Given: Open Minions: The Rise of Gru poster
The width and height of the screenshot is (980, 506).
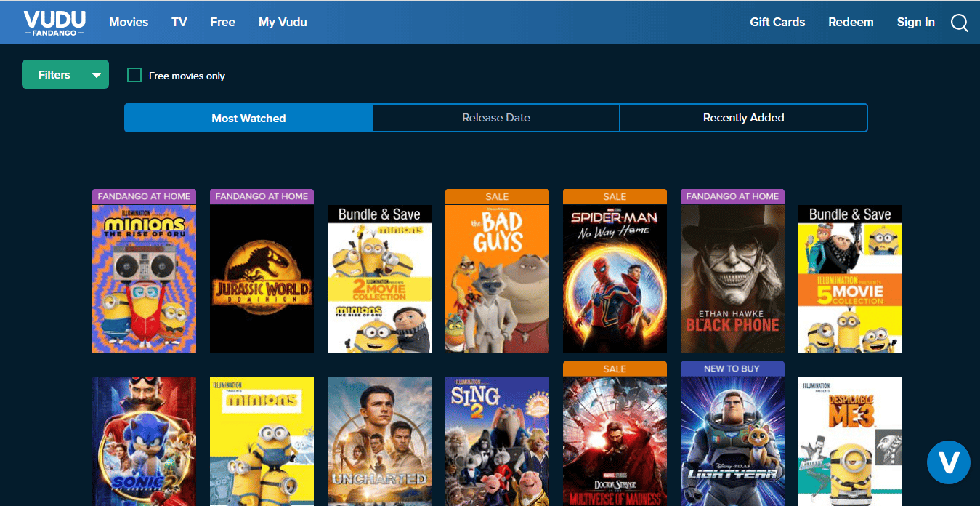Looking at the screenshot, I should pos(144,278).
